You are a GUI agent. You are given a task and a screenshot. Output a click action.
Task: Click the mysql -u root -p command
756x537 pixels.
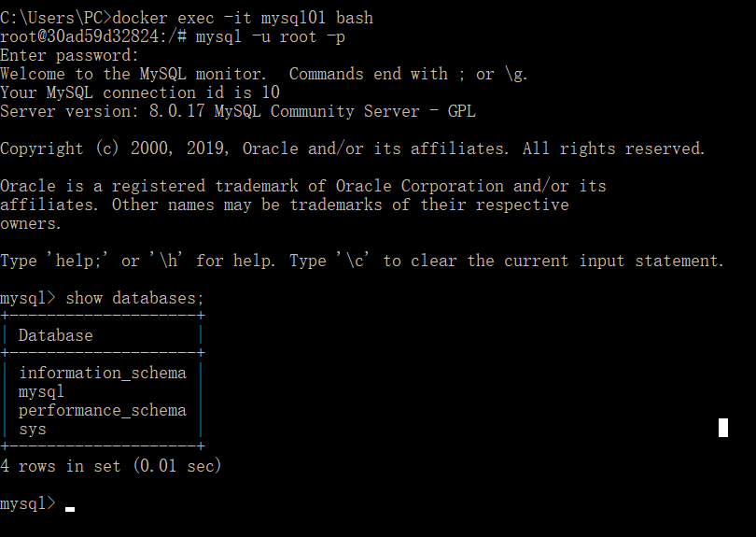[271, 36]
